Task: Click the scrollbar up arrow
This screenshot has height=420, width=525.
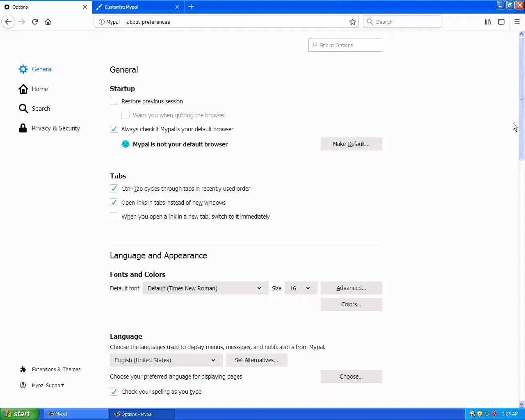Action: 521,34
